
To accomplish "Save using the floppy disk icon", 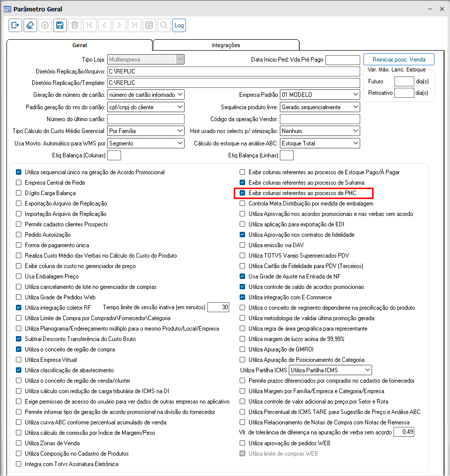I will [60, 25].
